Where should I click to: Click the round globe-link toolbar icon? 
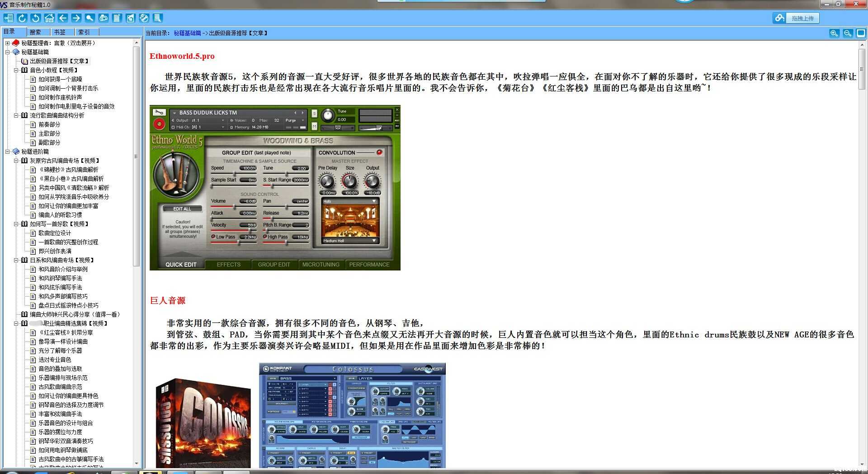tap(144, 18)
